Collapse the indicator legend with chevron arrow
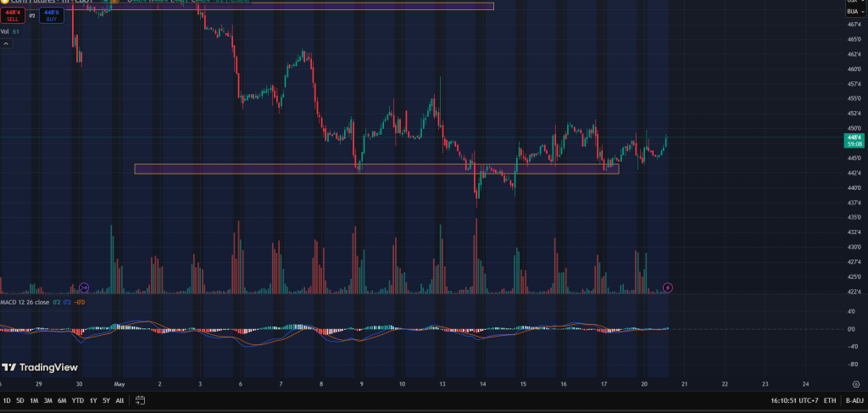Image resolution: width=868 pixels, height=413 pixels. click(x=6, y=43)
